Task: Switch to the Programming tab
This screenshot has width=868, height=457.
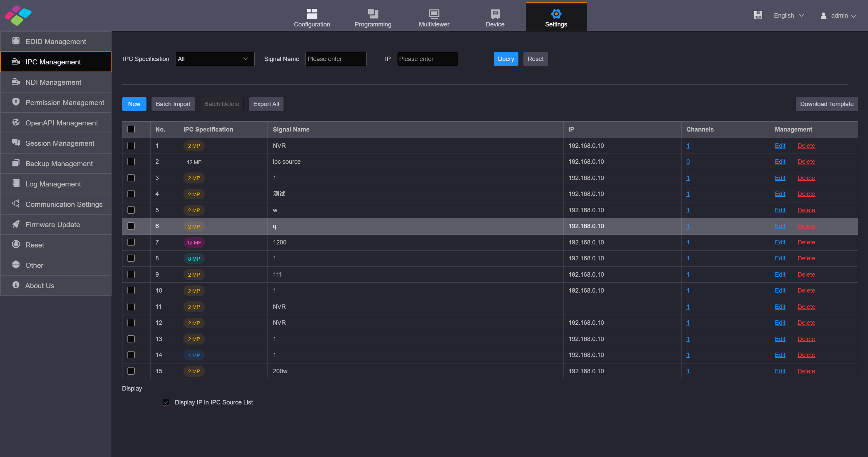Action: pyautogui.click(x=373, y=18)
